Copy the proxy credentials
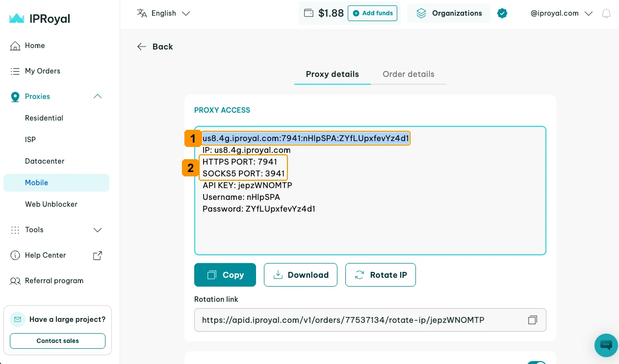This screenshot has width=619, height=364. [x=225, y=275]
